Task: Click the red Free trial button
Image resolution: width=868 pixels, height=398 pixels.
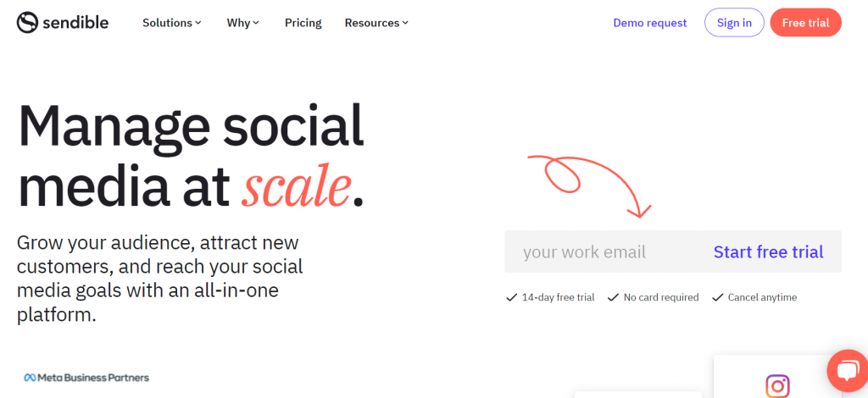Action: tap(805, 23)
